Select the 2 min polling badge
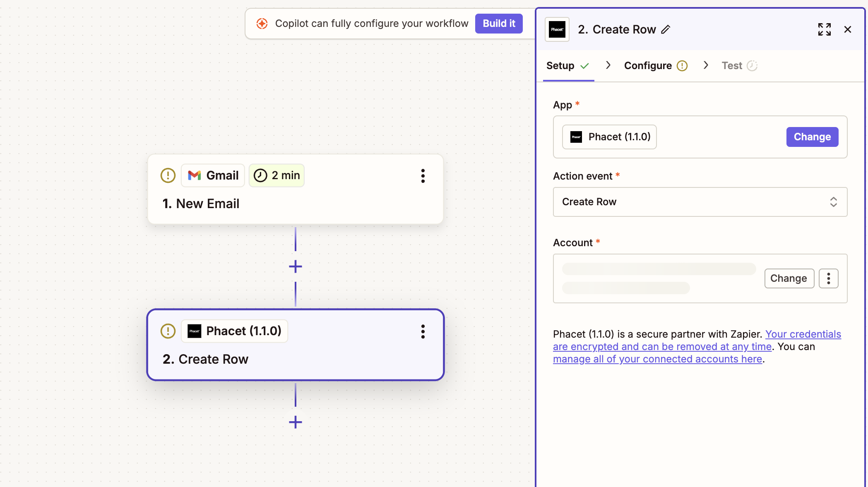Screen dimensions: 868x487 coord(277,175)
